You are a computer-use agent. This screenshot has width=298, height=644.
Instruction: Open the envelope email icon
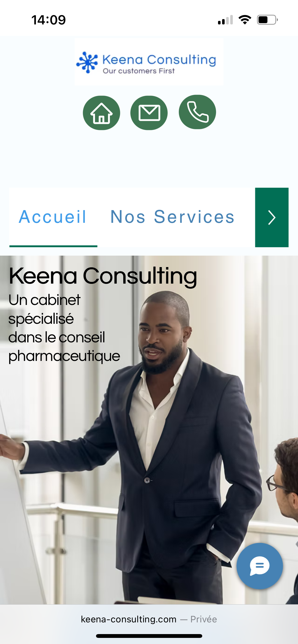click(149, 113)
